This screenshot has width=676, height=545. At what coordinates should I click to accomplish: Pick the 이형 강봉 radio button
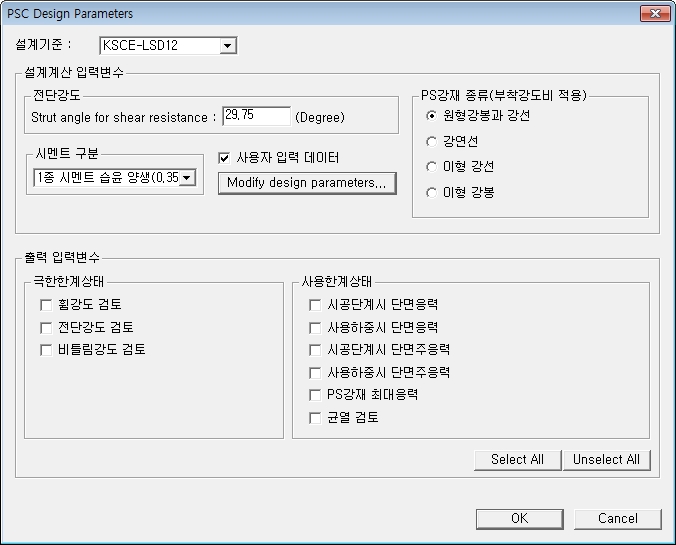[x=432, y=192]
